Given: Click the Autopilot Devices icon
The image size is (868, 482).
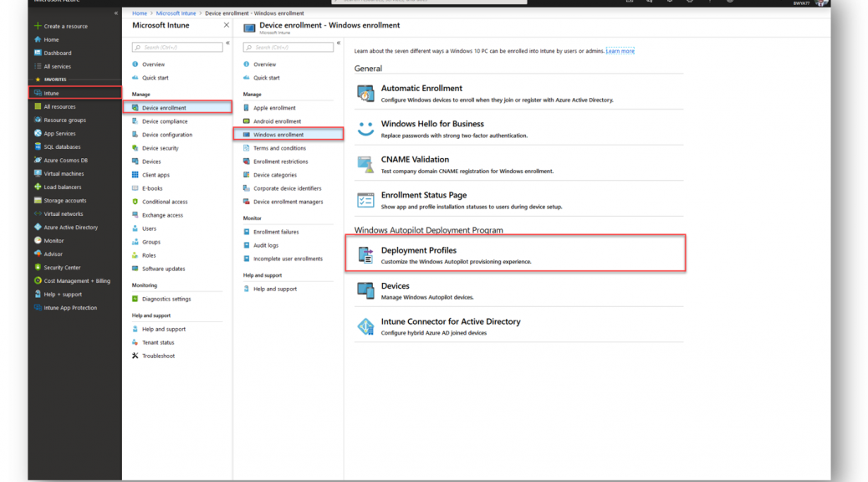Looking at the screenshot, I should 365,290.
